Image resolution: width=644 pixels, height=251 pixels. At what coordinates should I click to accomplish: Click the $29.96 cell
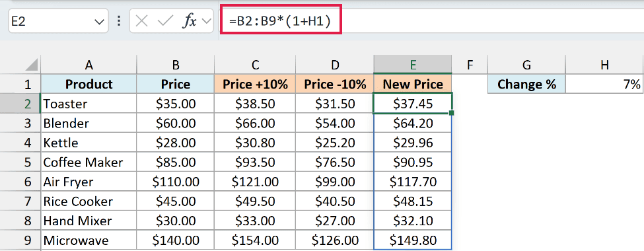pyautogui.click(x=413, y=143)
